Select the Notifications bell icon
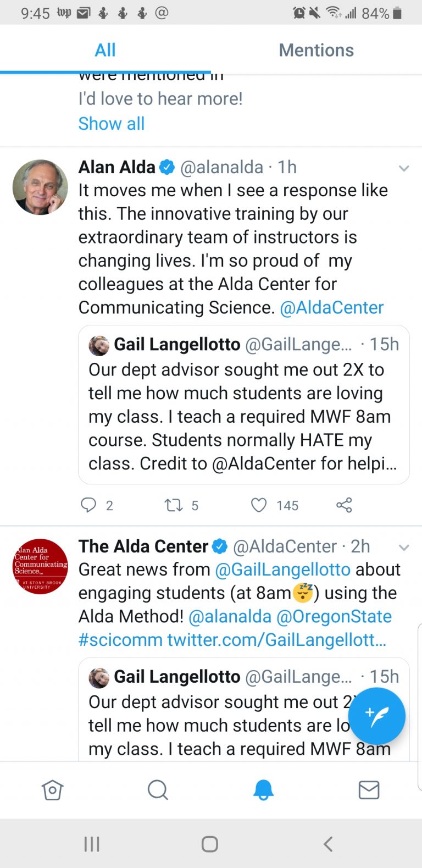Image resolution: width=422 pixels, height=868 pixels. pos(263,790)
